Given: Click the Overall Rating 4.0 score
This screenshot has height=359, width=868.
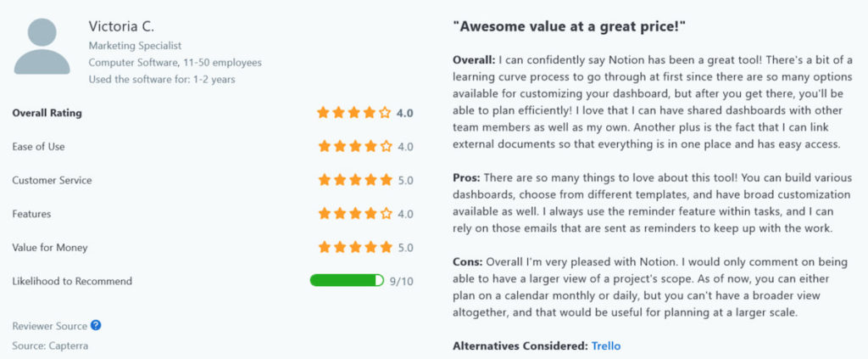Looking at the screenshot, I should [405, 112].
